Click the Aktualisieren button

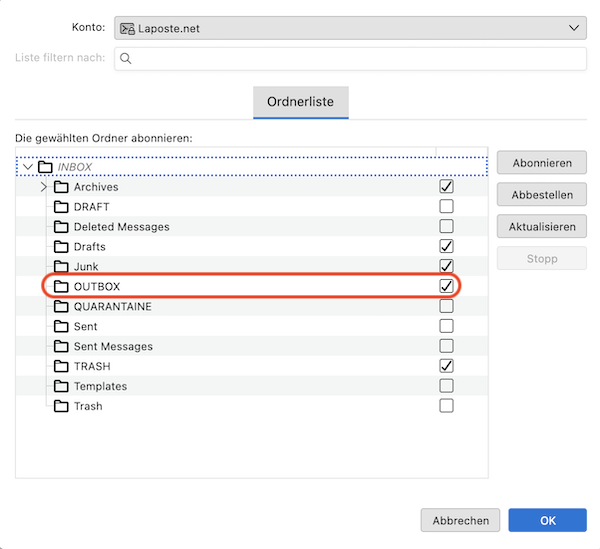tap(541, 227)
